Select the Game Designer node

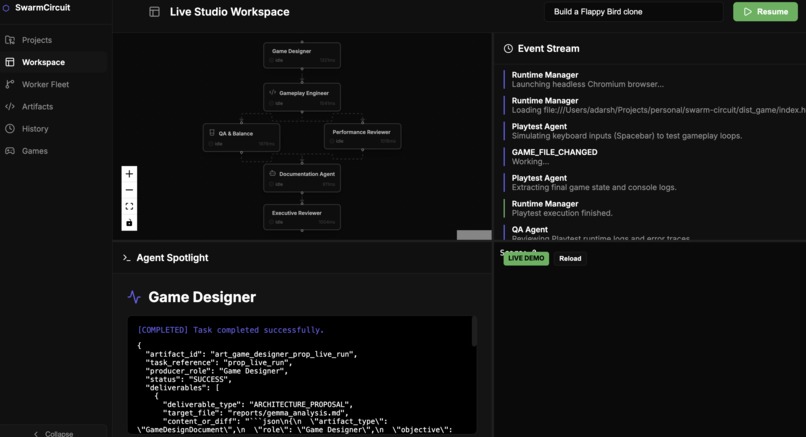pos(302,55)
